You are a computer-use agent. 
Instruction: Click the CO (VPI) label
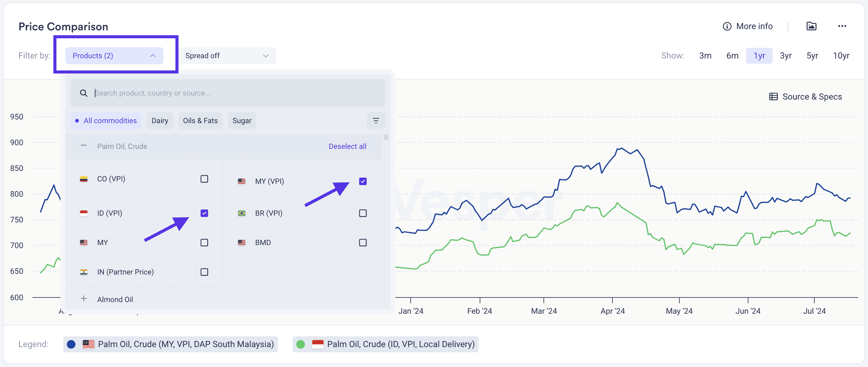click(x=111, y=179)
